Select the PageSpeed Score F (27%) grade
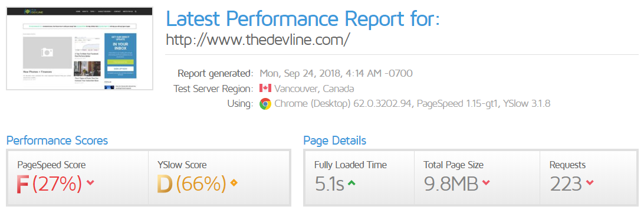This screenshot has height=216, width=644. click(x=49, y=184)
